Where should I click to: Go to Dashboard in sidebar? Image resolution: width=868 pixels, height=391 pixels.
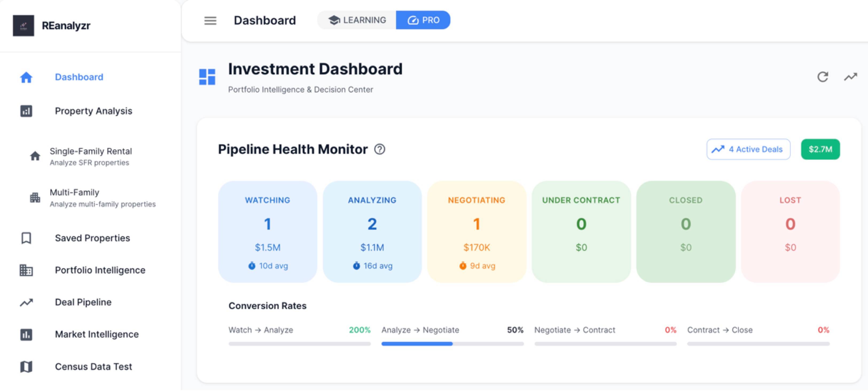(x=79, y=77)
